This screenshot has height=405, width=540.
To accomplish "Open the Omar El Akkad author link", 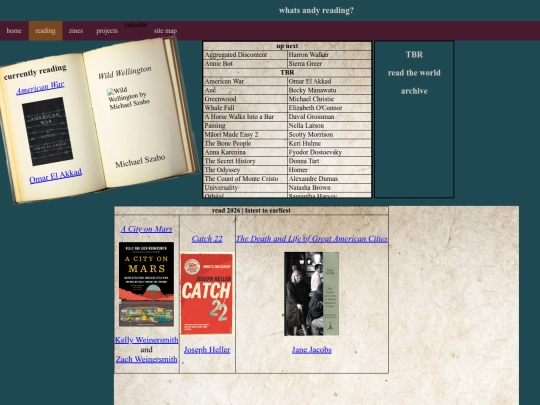I will pyautogui.click(x=55, y=175).
